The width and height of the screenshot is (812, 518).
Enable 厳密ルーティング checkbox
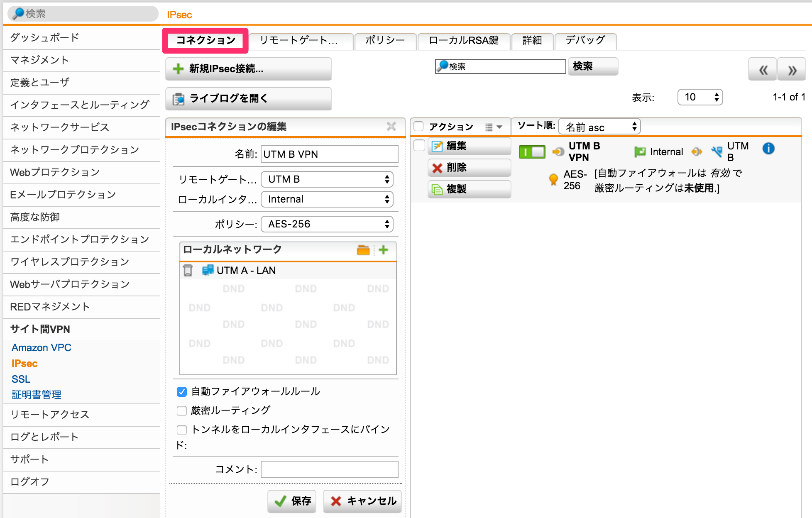[x=182, y=411]
